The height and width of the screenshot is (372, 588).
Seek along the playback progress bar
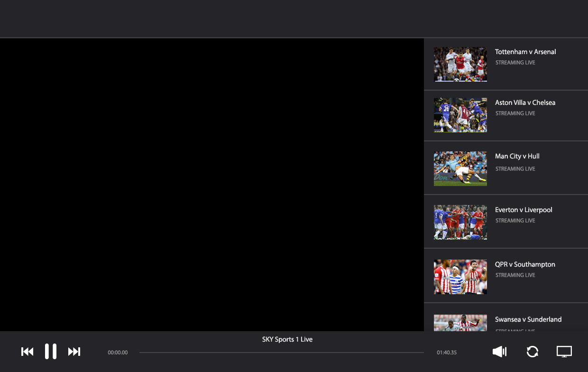tap(282, 353)
